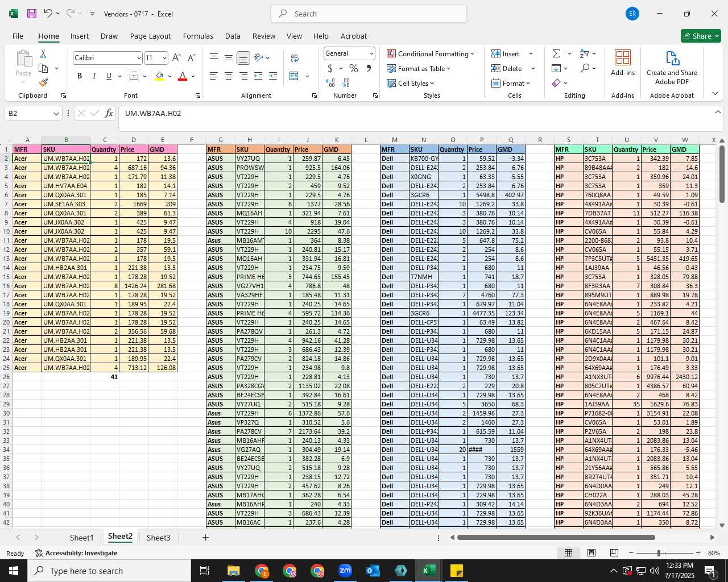This screenshot has width=728, height=582.
Task: Open the Data ribbon tab
Action: tap(233, 36)
